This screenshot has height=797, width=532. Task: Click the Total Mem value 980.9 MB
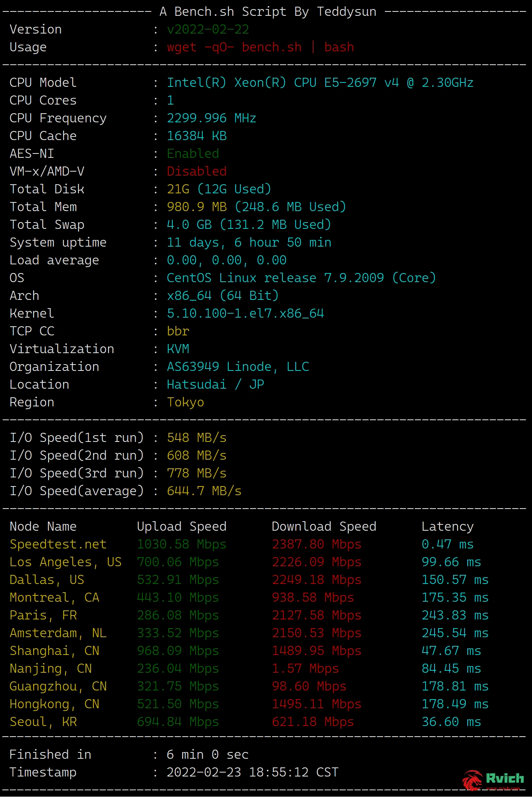coord(197,207)
